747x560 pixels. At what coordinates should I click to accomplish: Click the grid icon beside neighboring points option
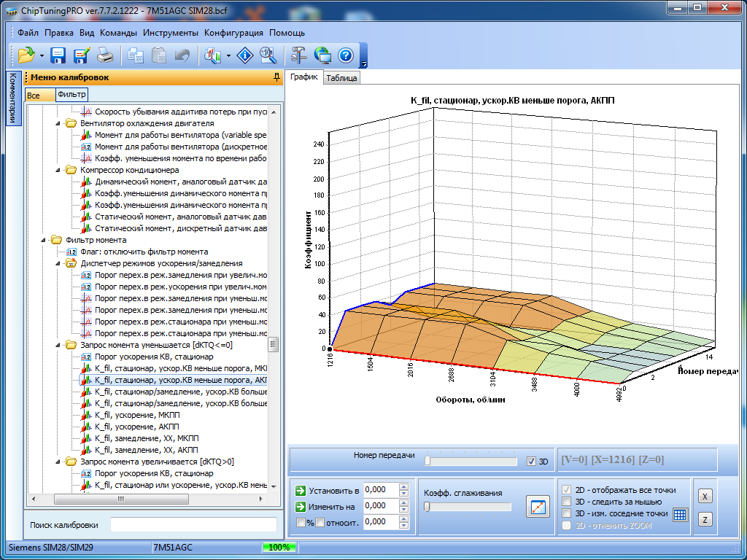pyautogui.click(x=680, y=514)
